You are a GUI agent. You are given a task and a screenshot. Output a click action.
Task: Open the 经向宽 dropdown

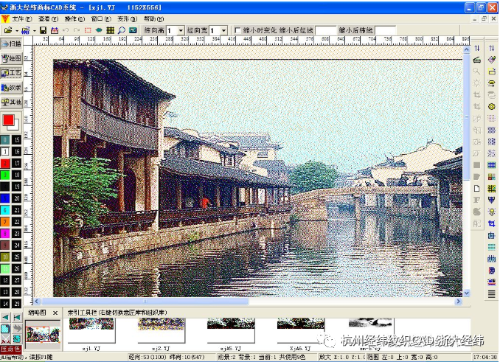coord(224,31)
